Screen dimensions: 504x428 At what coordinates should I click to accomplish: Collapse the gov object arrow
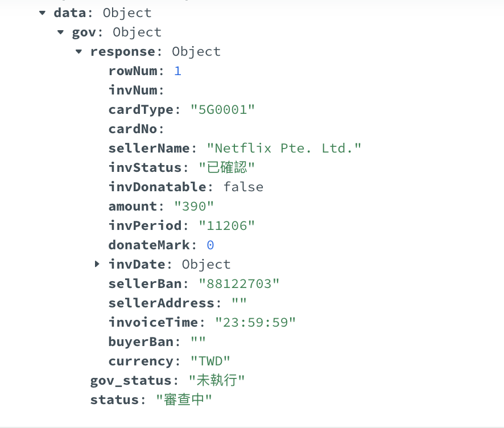point(60,32)
